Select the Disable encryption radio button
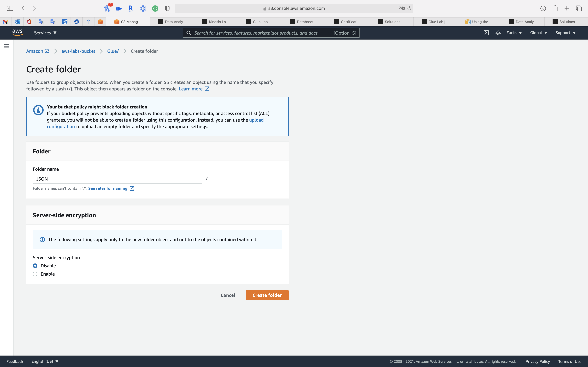The image size is (588, 367). click(x=35, y=266)
